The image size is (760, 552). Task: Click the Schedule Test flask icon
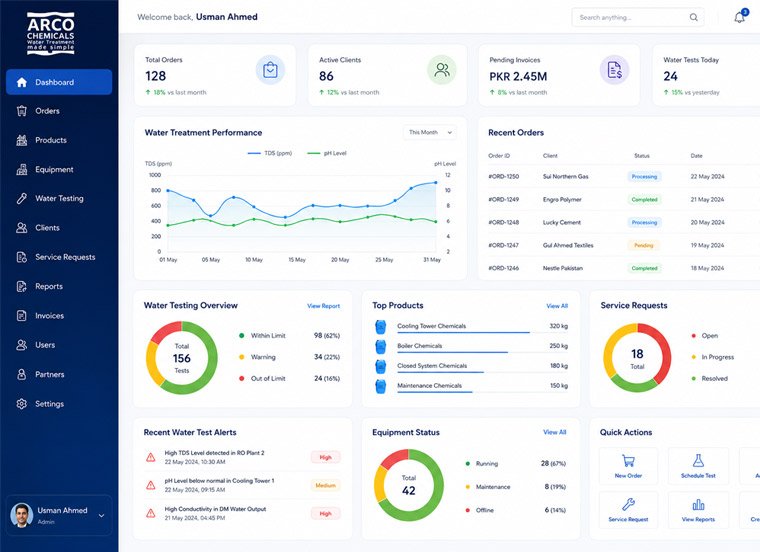698,460
